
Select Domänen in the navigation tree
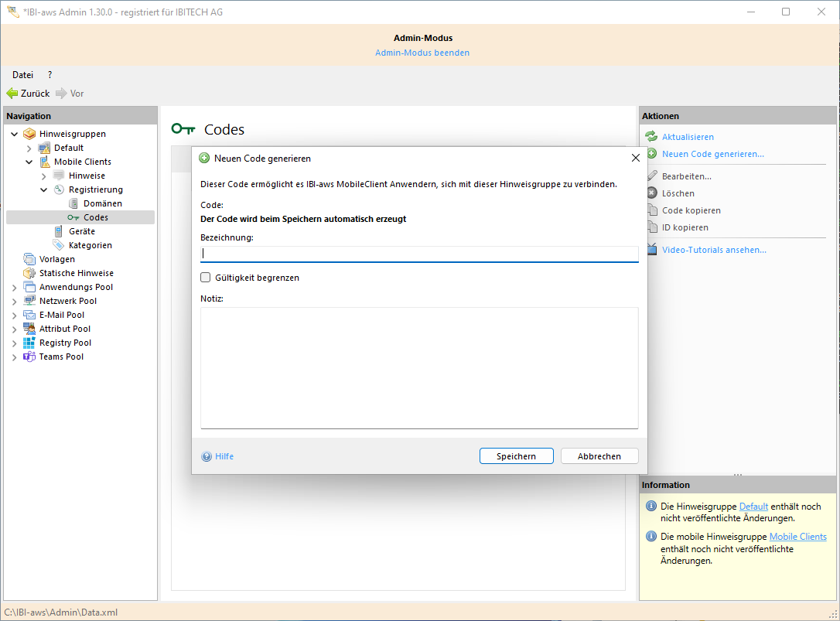(102, 203)
